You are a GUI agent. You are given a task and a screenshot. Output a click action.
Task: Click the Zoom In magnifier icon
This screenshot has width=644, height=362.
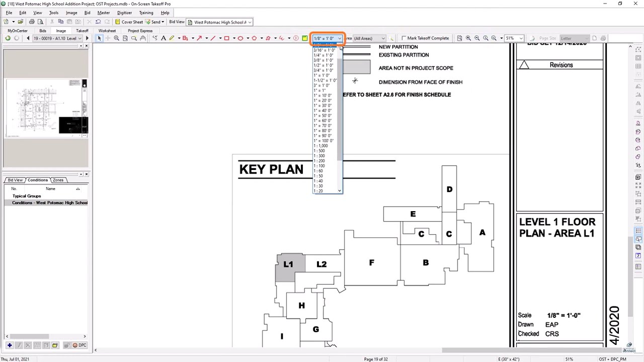point(468,38)
